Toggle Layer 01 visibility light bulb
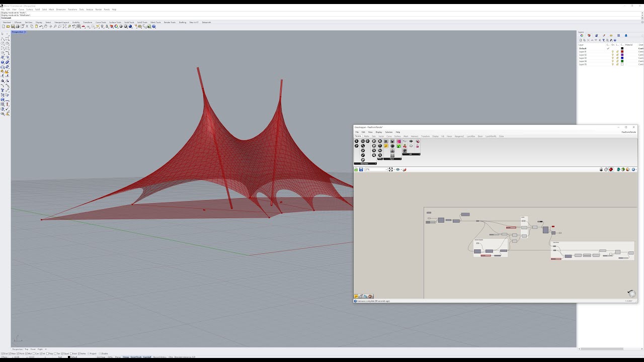Screen dimensions: 644x362 612,52
